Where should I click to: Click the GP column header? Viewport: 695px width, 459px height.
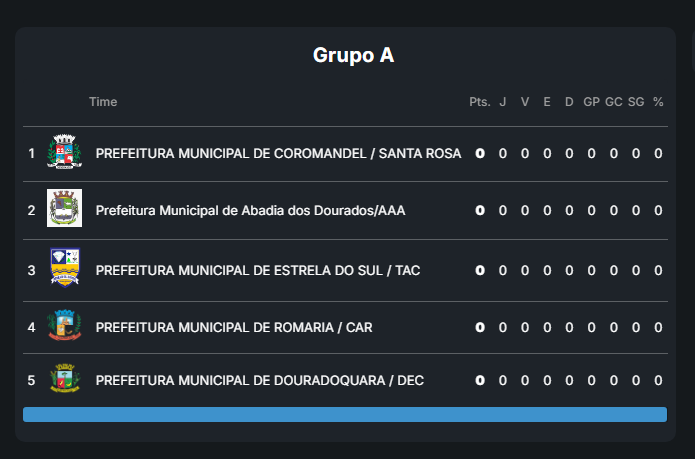click(592, 102)
